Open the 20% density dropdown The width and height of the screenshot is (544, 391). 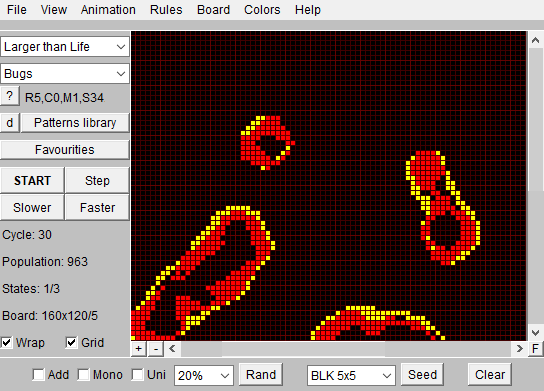[x=203, y=375]
